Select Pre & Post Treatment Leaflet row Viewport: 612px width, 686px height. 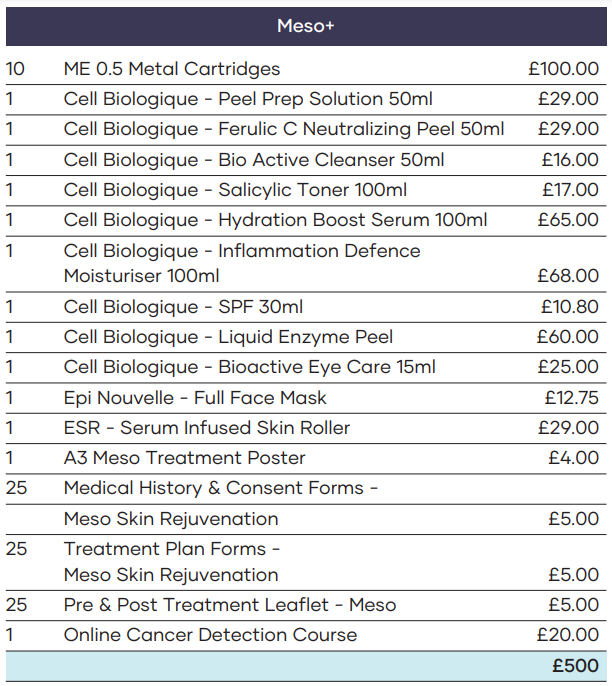click(229, 605)
